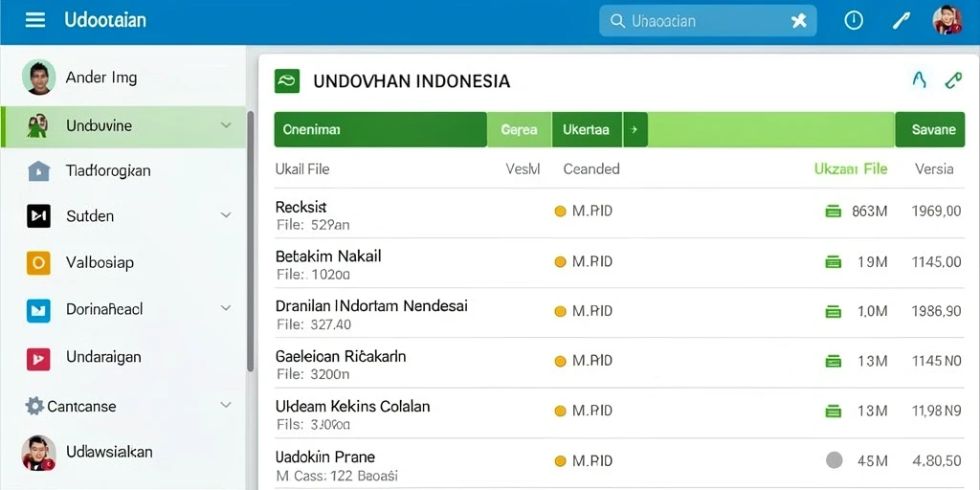This screenshot has width=980, height=490.
Task: Open the Uadokiin Prane row
Action: [x=619, y=463]
